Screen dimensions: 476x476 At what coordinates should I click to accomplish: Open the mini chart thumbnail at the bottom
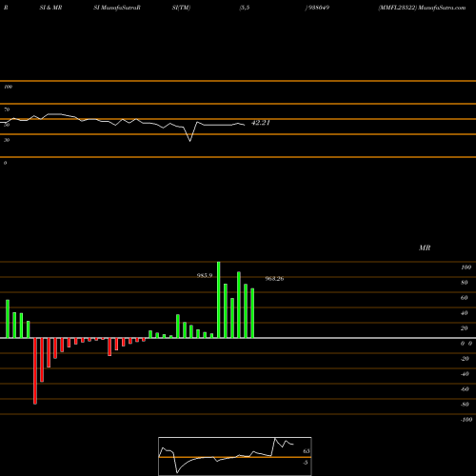pyautogui.click(x=235, y=456)
